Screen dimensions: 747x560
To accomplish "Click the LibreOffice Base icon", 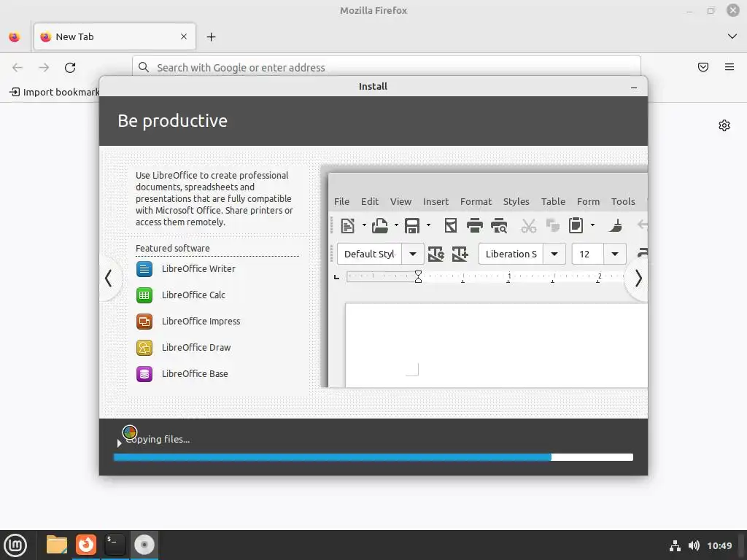I will click(x=144, y=374).
